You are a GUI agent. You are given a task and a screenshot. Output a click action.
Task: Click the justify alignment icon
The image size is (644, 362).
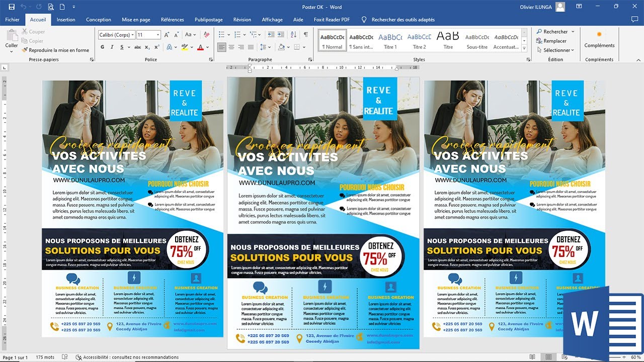pyautogui.click(x=251, y=47)
